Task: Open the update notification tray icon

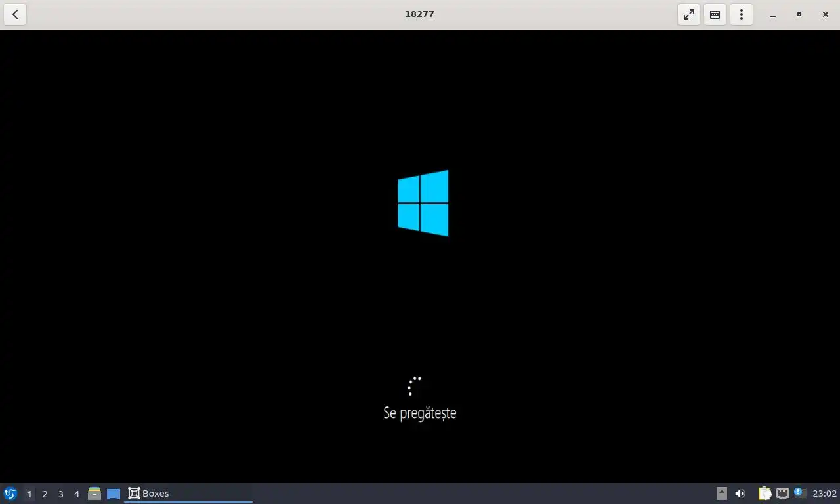Action: point(799,493)
